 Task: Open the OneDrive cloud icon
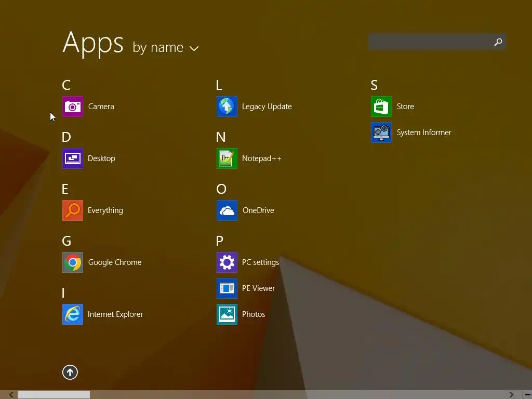click(227, 210)
